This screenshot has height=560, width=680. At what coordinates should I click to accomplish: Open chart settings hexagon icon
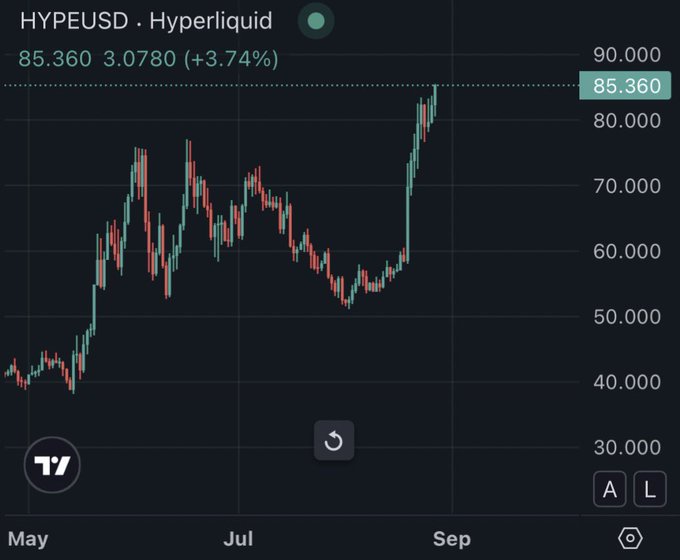[630, 538]
